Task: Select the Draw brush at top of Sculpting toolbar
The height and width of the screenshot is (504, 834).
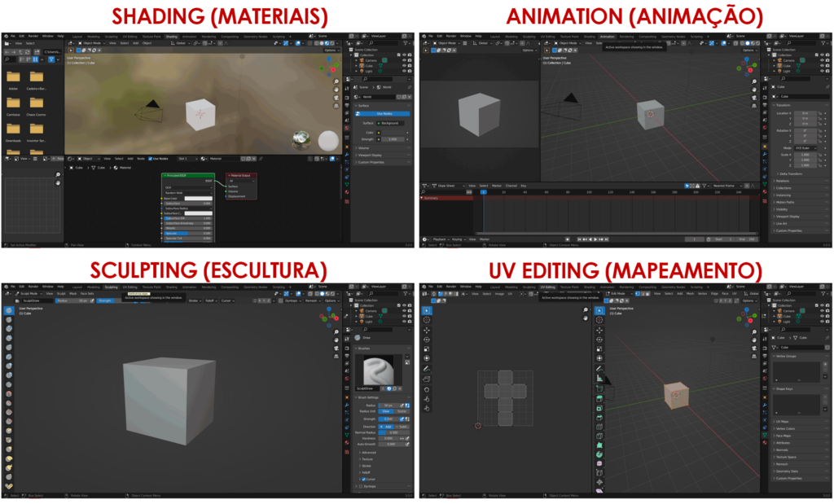Action: click(8, 310)
